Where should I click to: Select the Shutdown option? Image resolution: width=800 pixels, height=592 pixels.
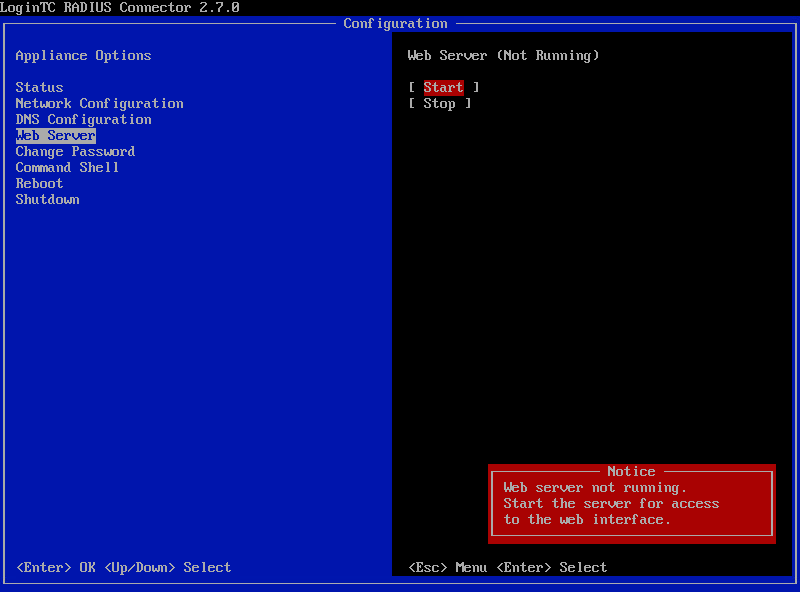click(47, 200)
